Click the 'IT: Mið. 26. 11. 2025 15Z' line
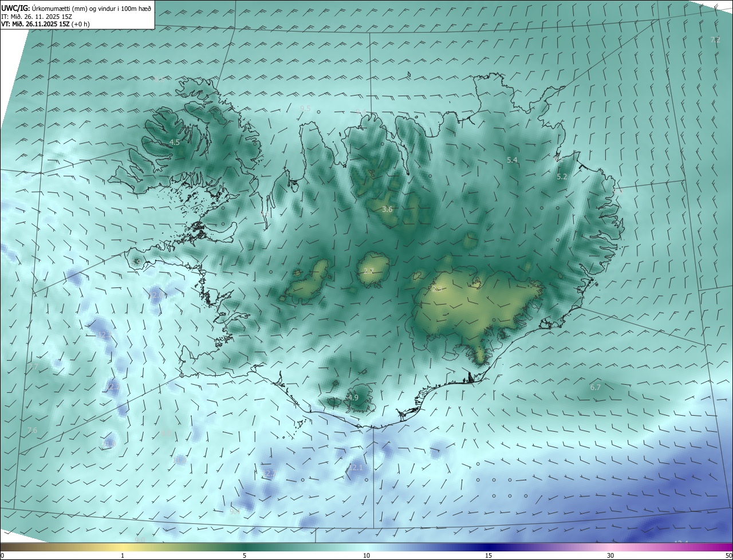This screenshot has height=560, width=733. [36, 17]
